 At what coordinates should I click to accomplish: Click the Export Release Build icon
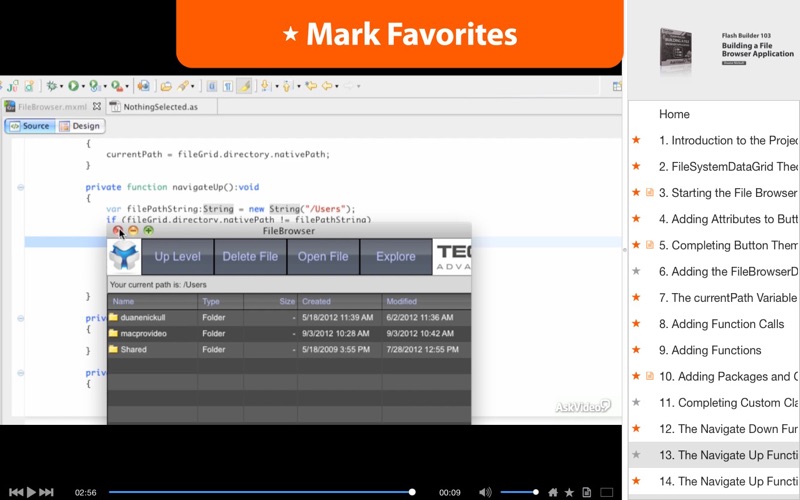click(x=143, y=86)
